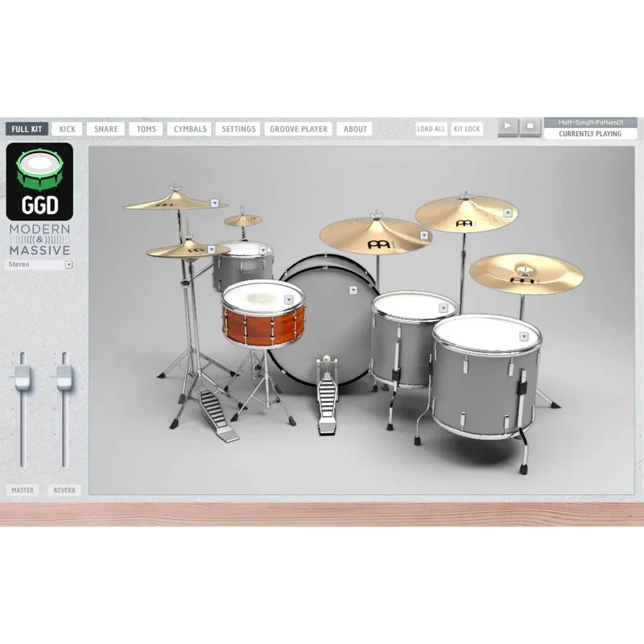
Task: Open the Kick tab
Action: pyautogui.click(x=67, y=129)
